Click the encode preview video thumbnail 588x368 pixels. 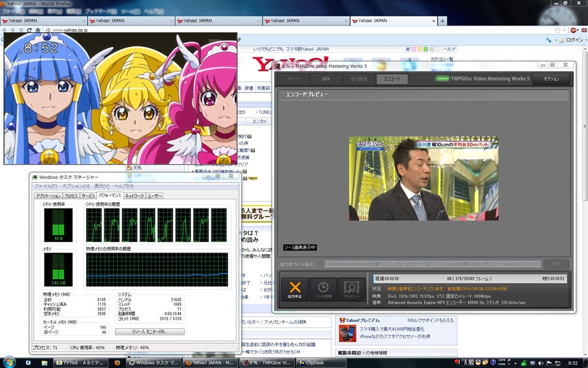[x=424, y=179]
